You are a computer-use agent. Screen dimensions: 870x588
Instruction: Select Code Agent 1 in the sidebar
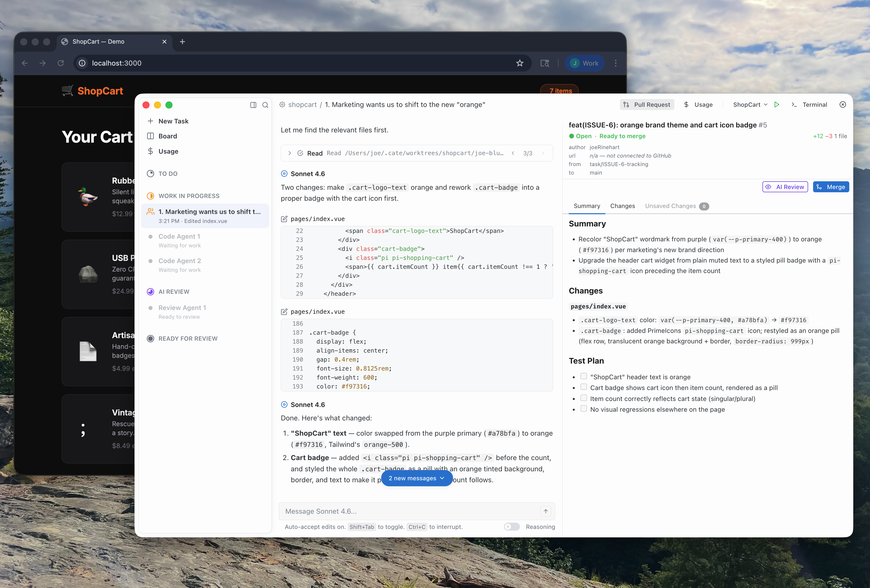205,240
